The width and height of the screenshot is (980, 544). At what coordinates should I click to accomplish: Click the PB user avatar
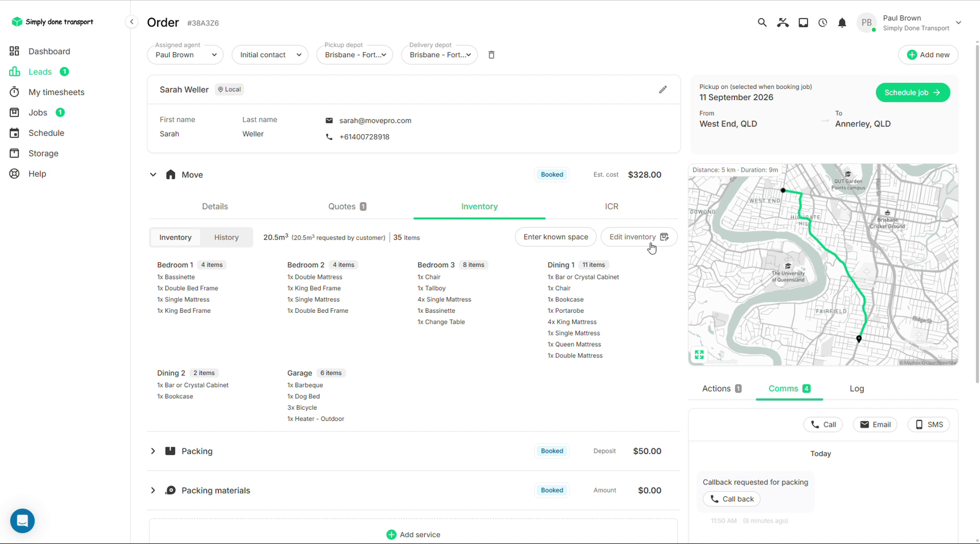[866, 23]
